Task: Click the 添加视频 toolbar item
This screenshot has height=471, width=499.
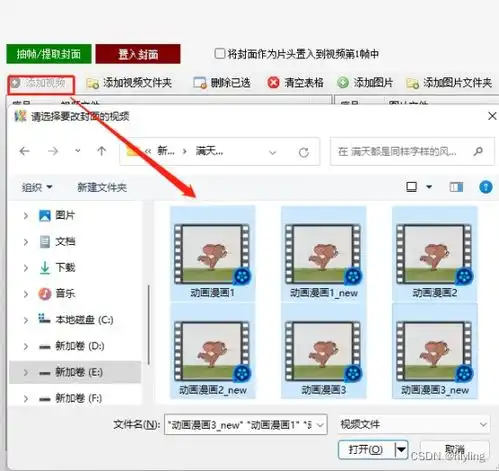Action: (x=41, y=83)
